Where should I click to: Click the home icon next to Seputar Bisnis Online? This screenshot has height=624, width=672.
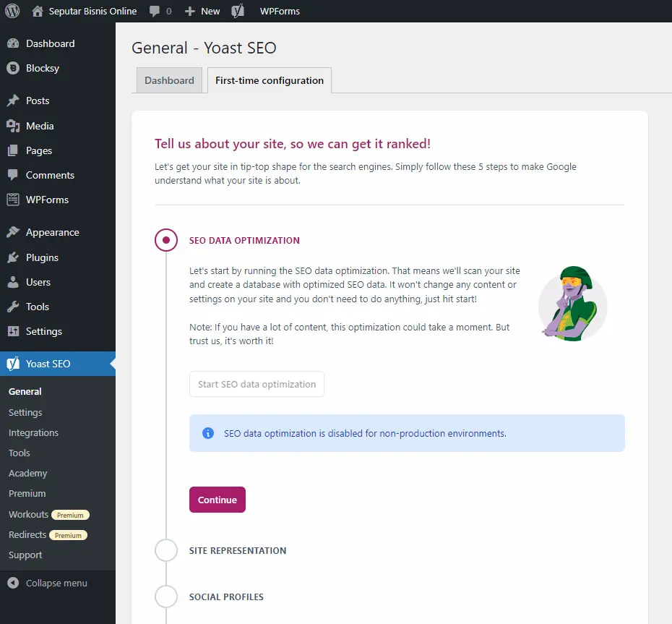(x=38, y=11)
